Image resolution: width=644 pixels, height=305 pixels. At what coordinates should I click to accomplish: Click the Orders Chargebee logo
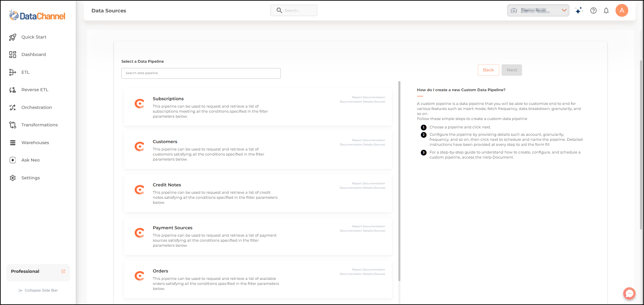click(x=139, y=276)
